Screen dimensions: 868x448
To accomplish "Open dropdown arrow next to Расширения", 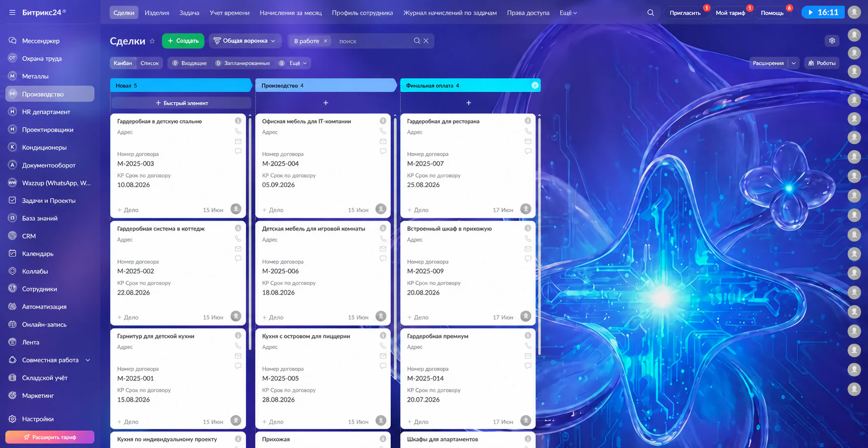I will pyautogui.click(x=794, y=63).
